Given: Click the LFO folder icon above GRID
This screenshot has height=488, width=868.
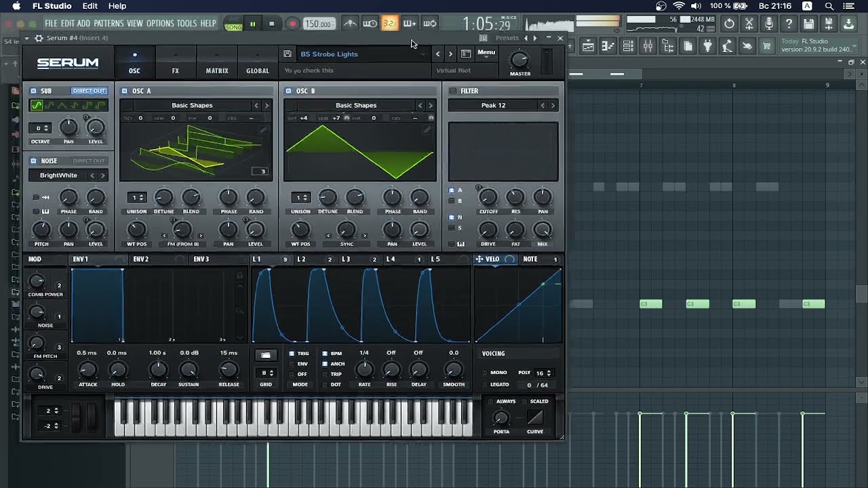Looking at the screenshot, I should coord(266,355).
